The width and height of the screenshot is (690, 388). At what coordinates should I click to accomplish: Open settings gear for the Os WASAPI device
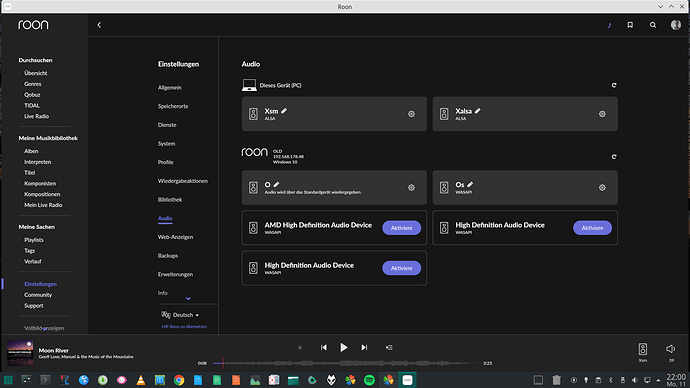[602, 187]
